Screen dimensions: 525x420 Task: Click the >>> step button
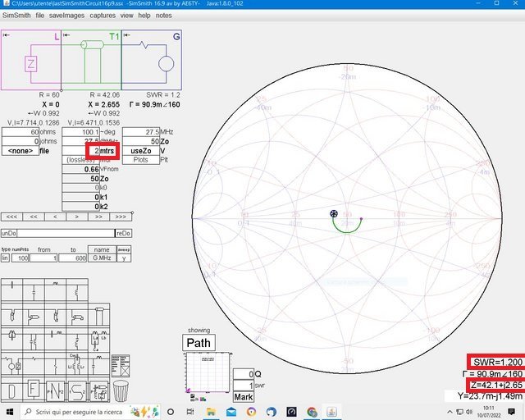pyautogui.click(x=121, y=217)
